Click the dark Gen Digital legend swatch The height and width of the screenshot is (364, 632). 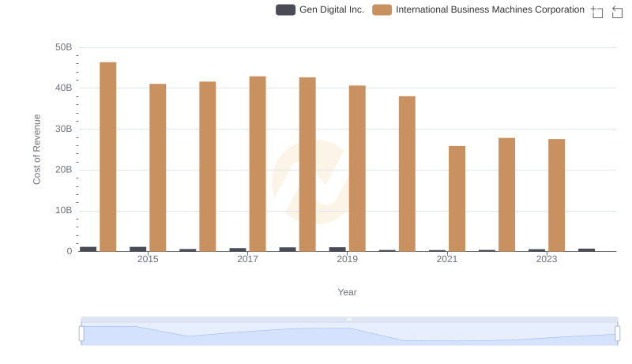(x=285, y=9)
